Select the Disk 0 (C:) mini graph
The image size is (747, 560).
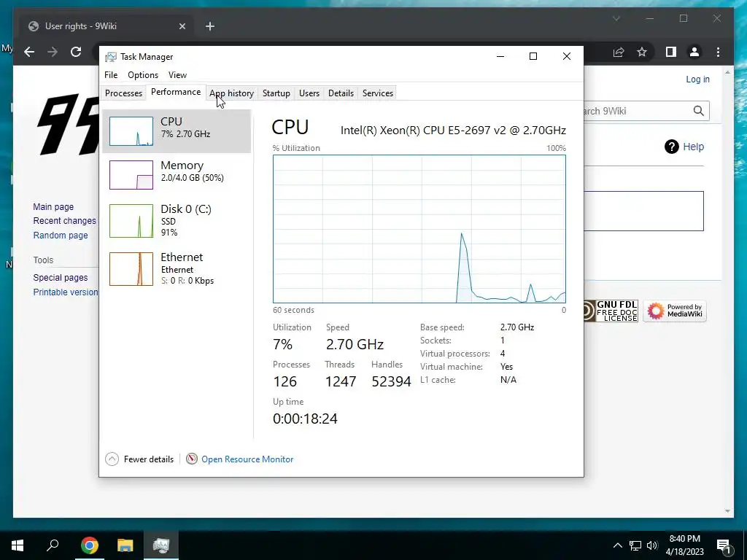[x=131, y=220]
